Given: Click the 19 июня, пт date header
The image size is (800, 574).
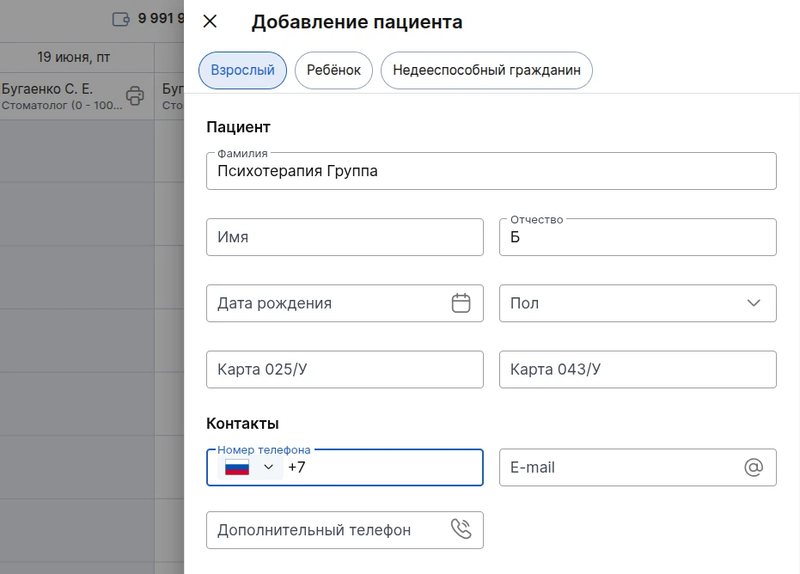Looking at the screenshot, I should (73, 57).
